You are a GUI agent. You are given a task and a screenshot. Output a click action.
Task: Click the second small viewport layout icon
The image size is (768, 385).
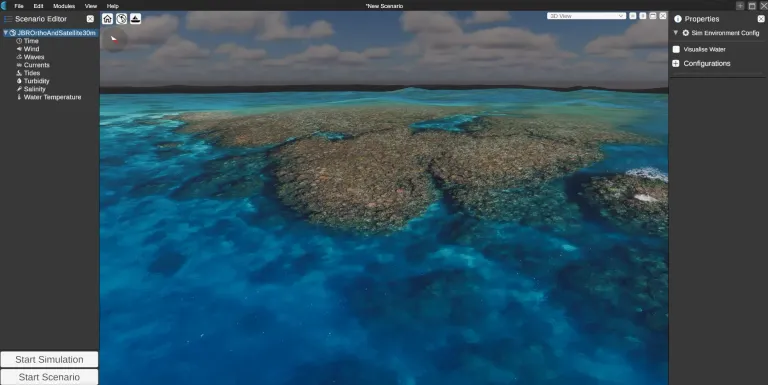pyautogui.click(x=643, y=16)
